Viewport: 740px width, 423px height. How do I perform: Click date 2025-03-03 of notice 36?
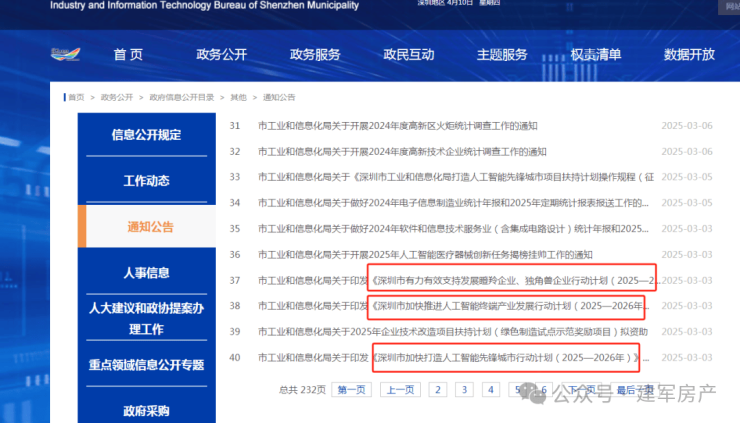tap(687, 255)
